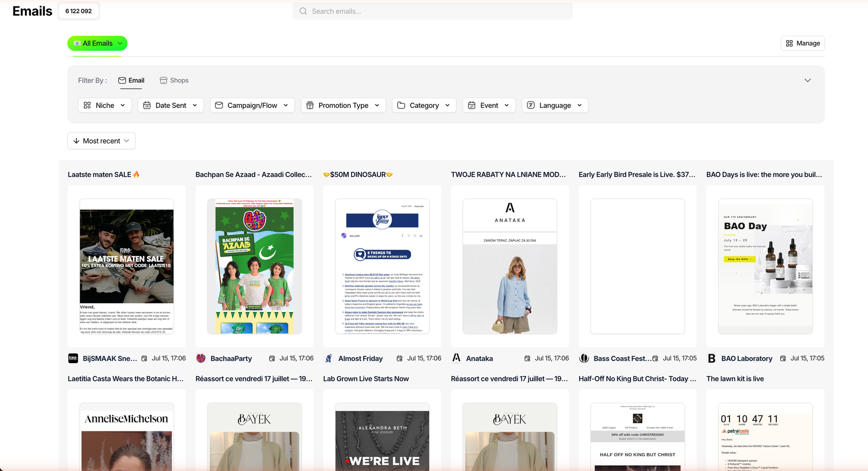The width and height of the screenshot is (868, 471).
Task: Open the Date Sent filter dropdown
Action: coord(171,105)
